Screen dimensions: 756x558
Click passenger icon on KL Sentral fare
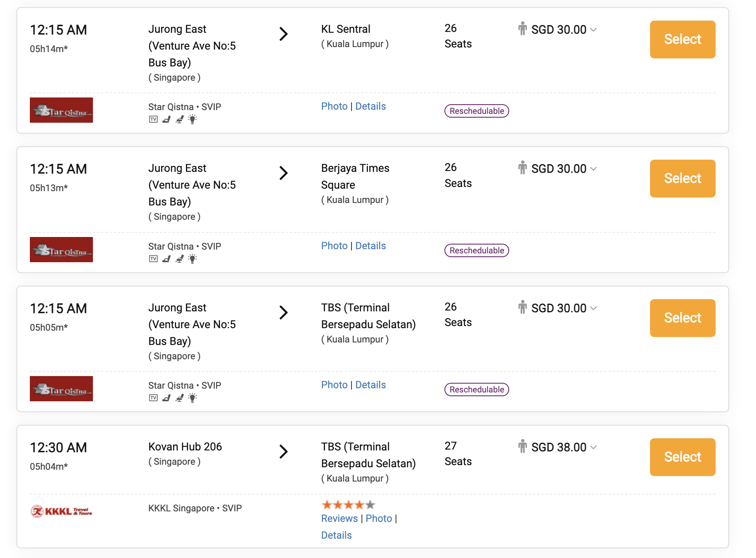click(x=522, y=29)
